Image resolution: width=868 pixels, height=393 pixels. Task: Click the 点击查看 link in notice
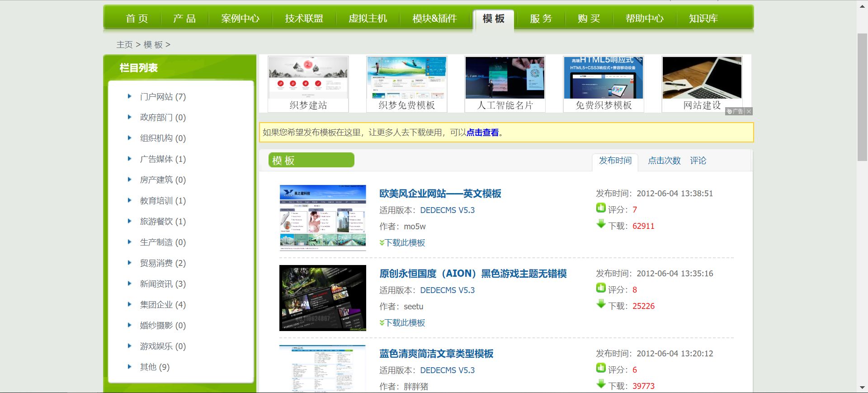(x=482, y=133)
